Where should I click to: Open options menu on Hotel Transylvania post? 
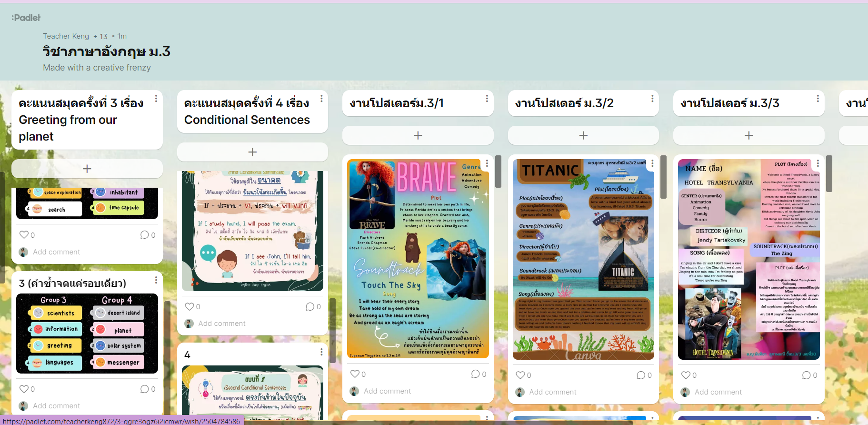818,163
